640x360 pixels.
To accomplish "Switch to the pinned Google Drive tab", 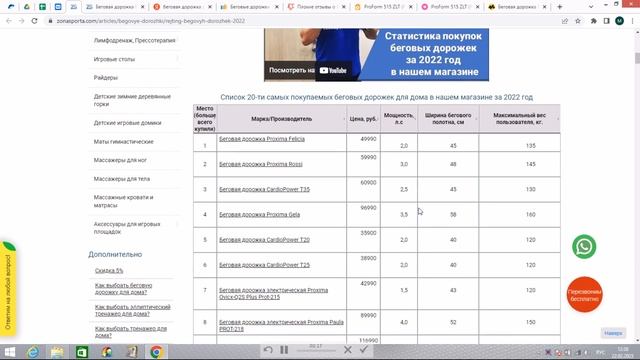I will (x=27, y=7).
